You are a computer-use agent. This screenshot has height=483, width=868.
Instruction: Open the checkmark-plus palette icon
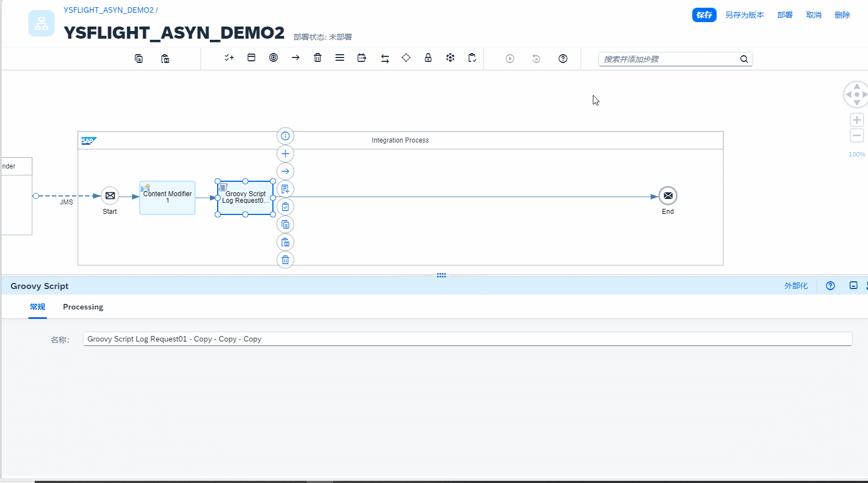[x=229, y=57]
